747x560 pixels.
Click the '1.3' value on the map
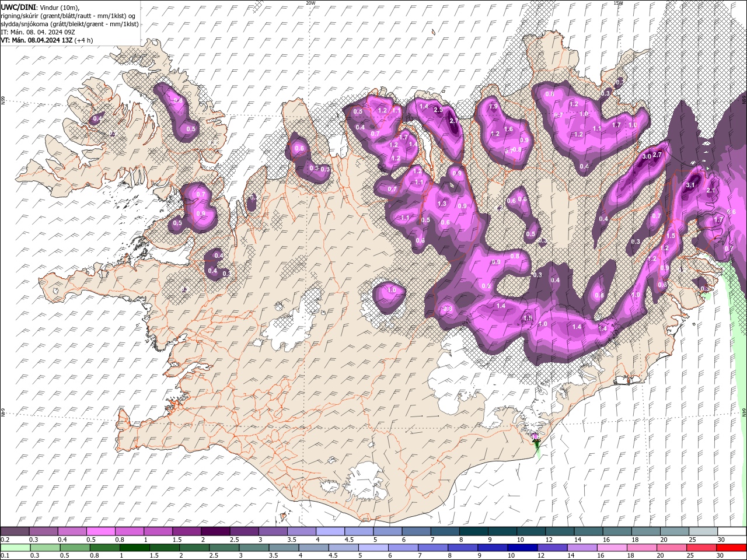(x=442, y=204)
